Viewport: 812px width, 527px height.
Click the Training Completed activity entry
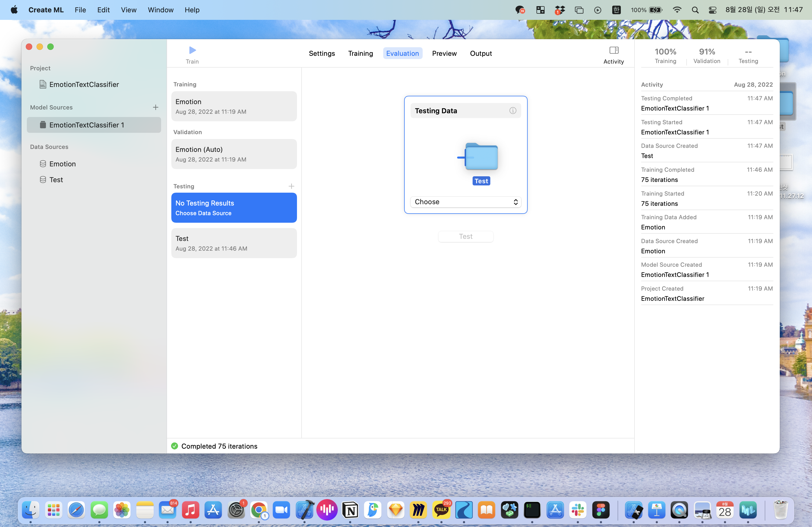coord(707,174)
